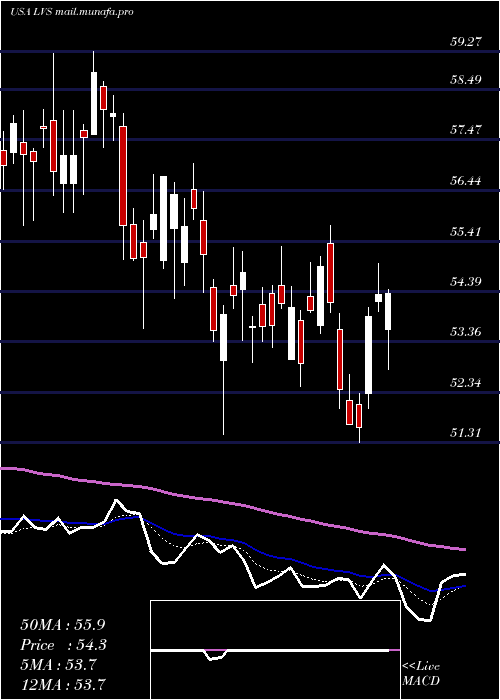Click the 55.41 price level label
The image size is (500, 700).
[x=465, y=232]
